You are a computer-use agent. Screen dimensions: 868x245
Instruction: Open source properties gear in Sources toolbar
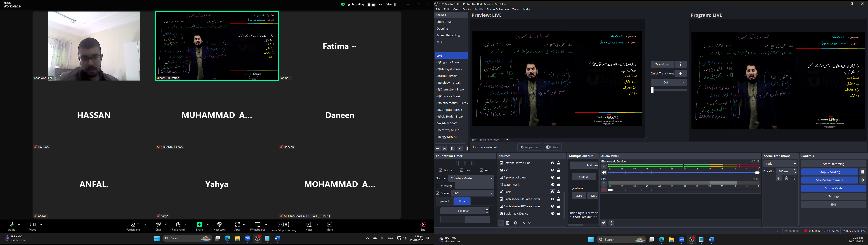[x=516, y=223]
